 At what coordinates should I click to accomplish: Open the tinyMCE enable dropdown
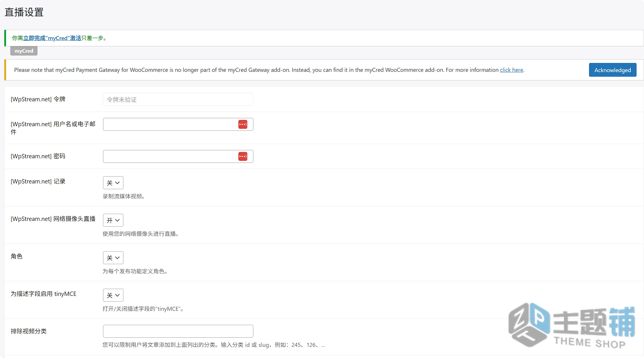pos(113,295)
